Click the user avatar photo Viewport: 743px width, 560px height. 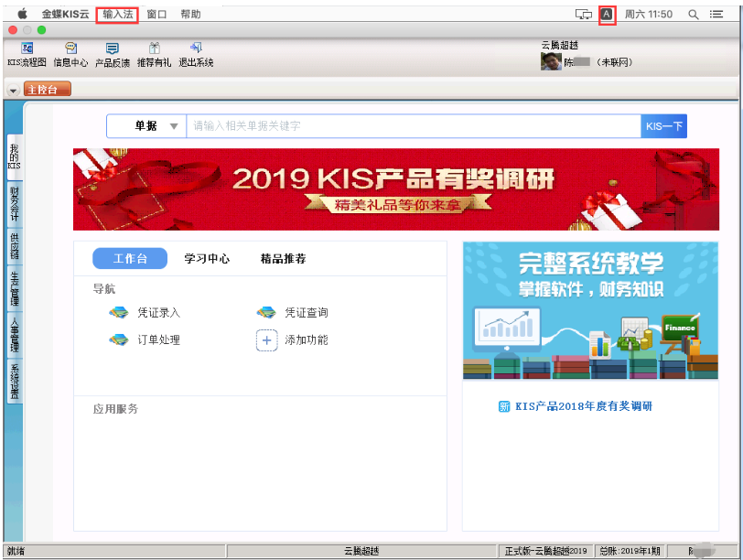point(551,61)
